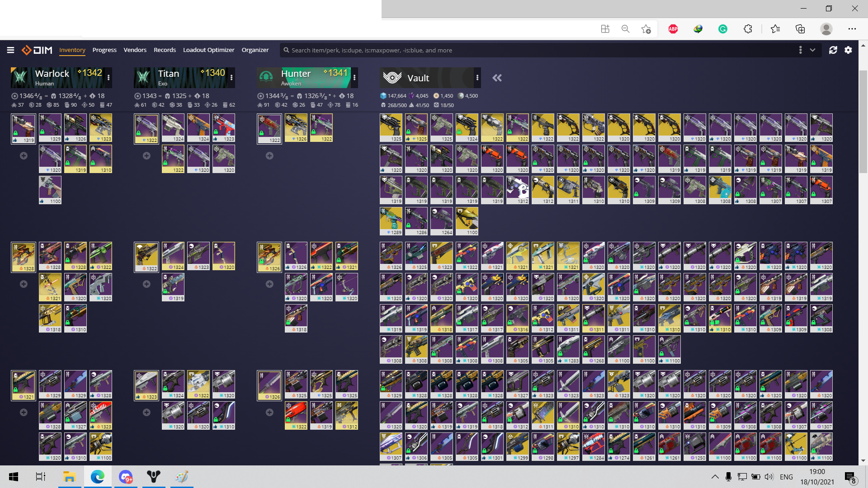
Task: Zoom out using browser magnifier icon
Action: click(x=625, y=29)
